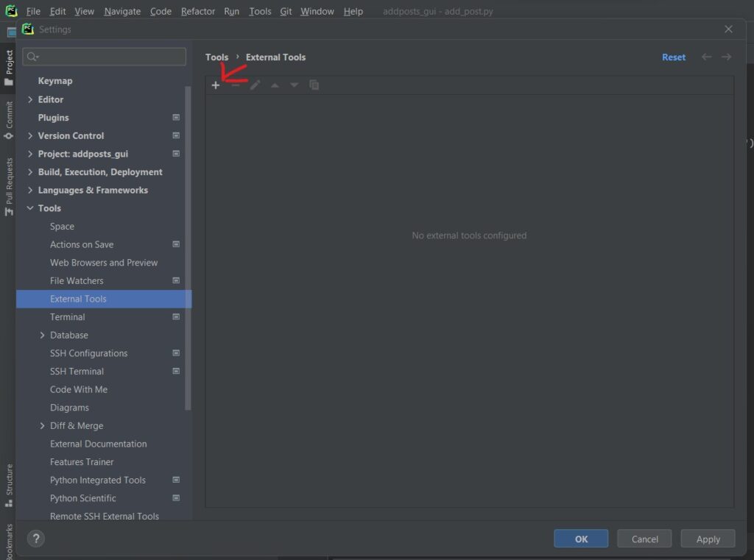Expand the Database tree node
The height and width of the screenshot is (560, 754).
42,336
